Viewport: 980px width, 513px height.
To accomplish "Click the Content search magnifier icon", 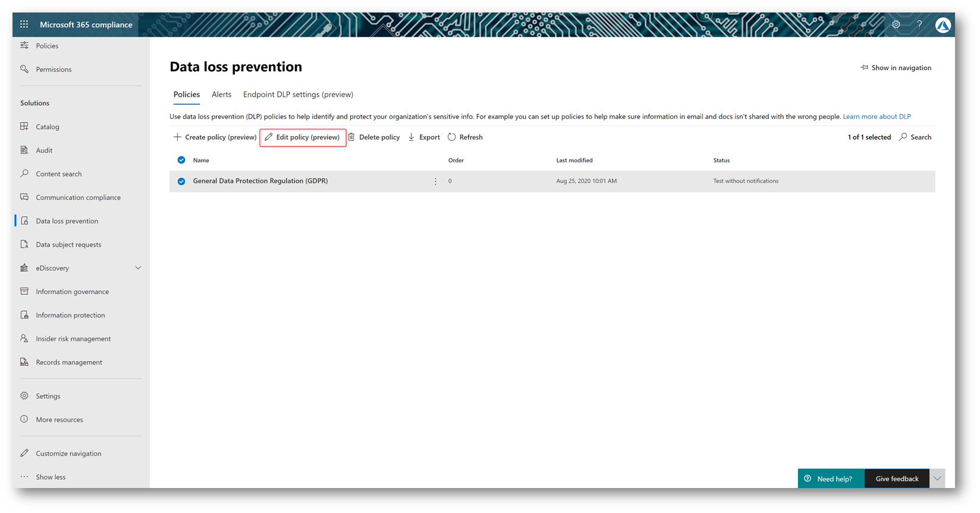I will coord(24,174).
